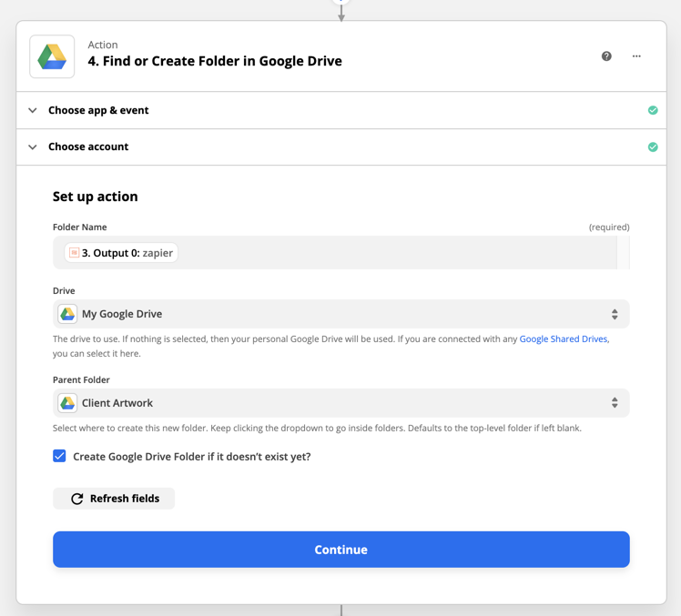Click the circular arrow icon on Refresh fields
Image resolution: width=681 pixels, height=616 pixels.
pyautogui.click(x=76, y=499)
